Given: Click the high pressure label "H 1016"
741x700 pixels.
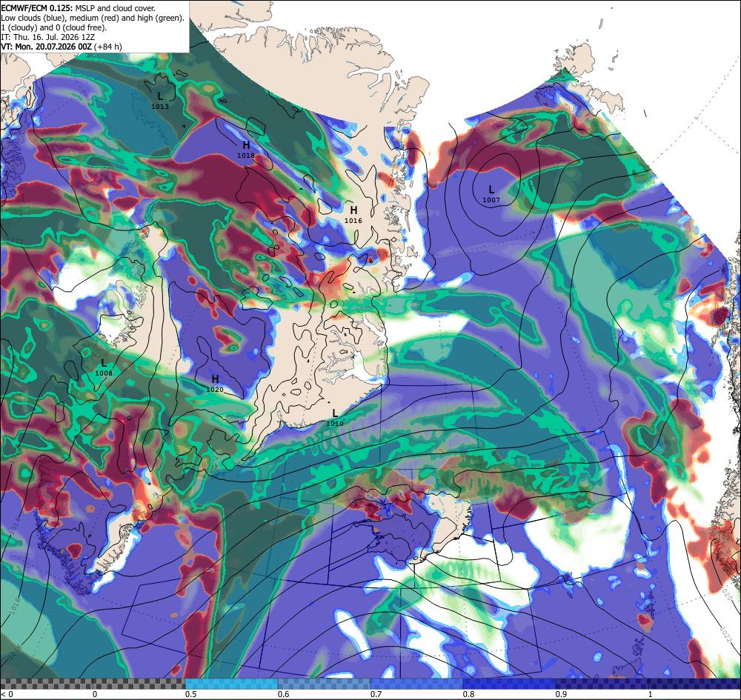Looking at the screenshot, I should pyautogui.click(x=353, y=215).
